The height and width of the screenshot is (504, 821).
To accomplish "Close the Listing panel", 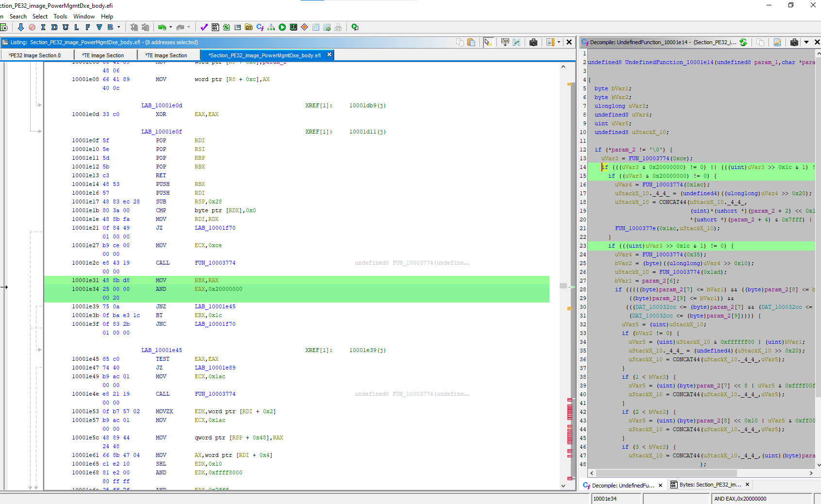I will [x=569, y=42].
